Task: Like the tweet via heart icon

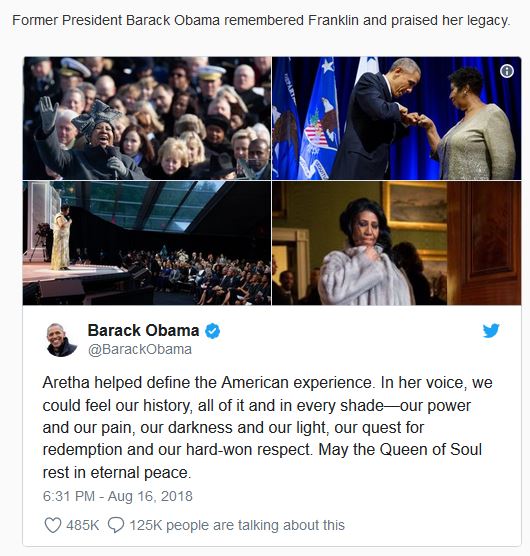Action: point(53,525)
